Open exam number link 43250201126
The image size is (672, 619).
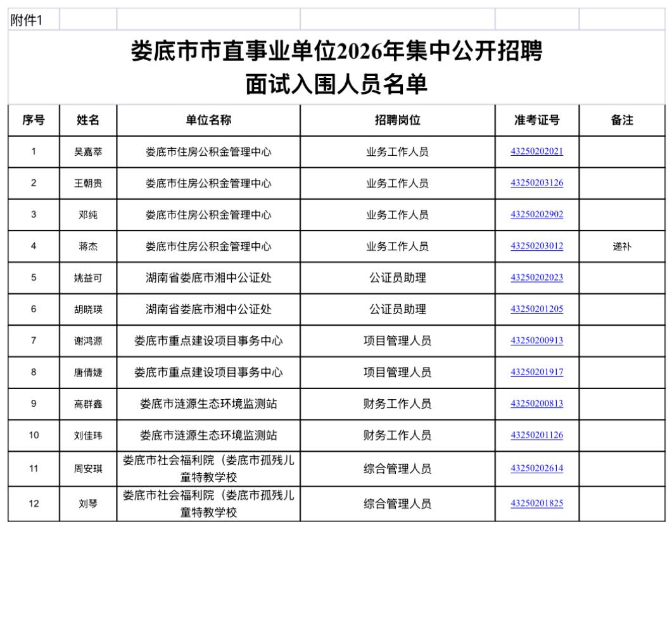[536, 435]
